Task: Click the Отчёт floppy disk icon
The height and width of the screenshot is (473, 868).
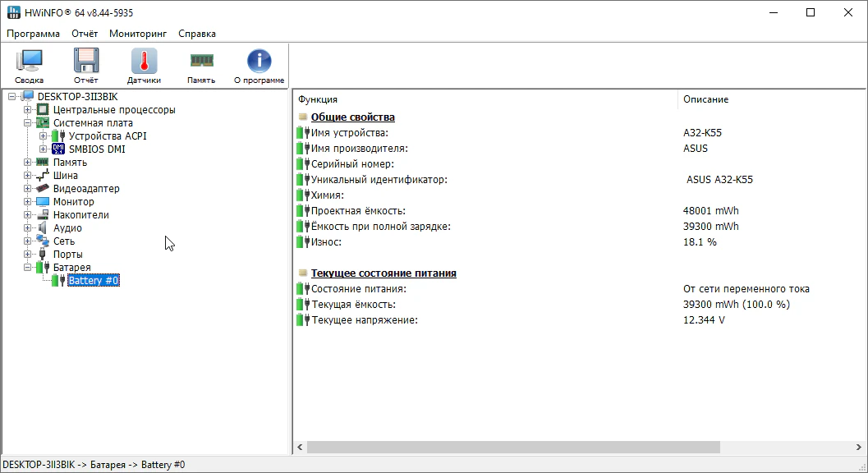Action: (85, 65)
